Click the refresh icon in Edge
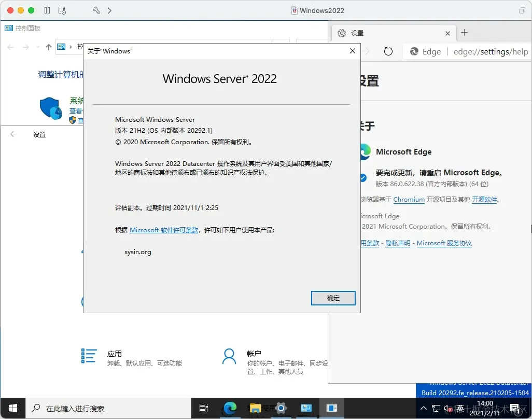The height and width of the screenshot is (419, 532). tap(388, 51)
